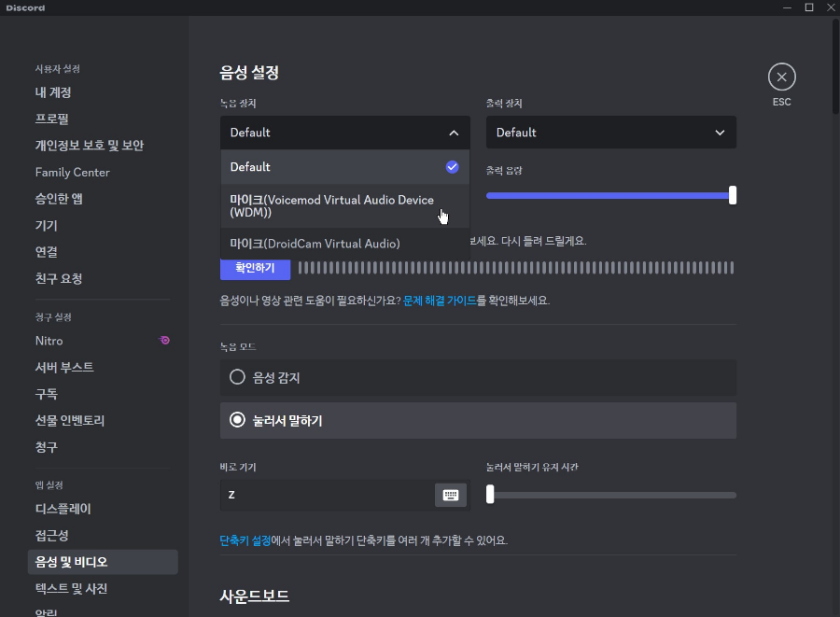The height and width of the screenshot is (617, 840).
Task: Click the 확인하기 mic test button
Action: pos(255,268)
